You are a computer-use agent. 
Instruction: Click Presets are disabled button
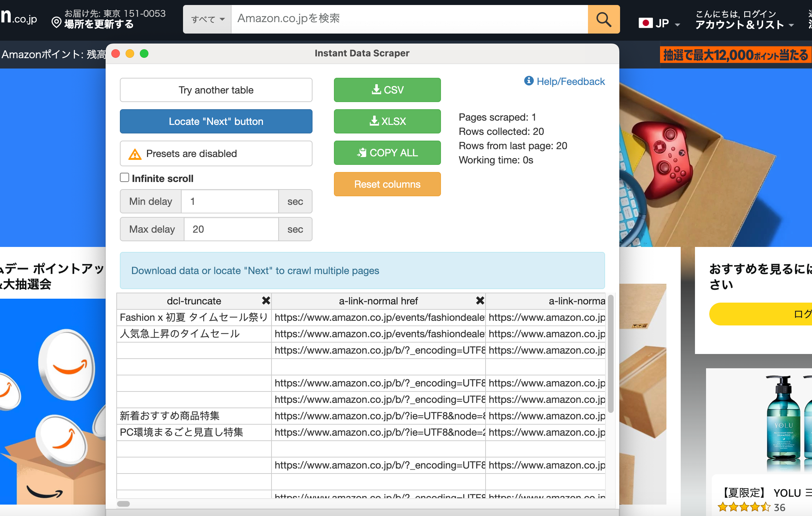[x=216, y=153]
